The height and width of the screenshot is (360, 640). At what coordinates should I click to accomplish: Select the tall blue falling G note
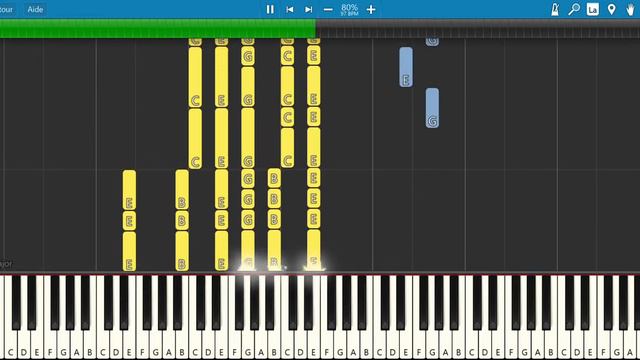coord(432,108)
